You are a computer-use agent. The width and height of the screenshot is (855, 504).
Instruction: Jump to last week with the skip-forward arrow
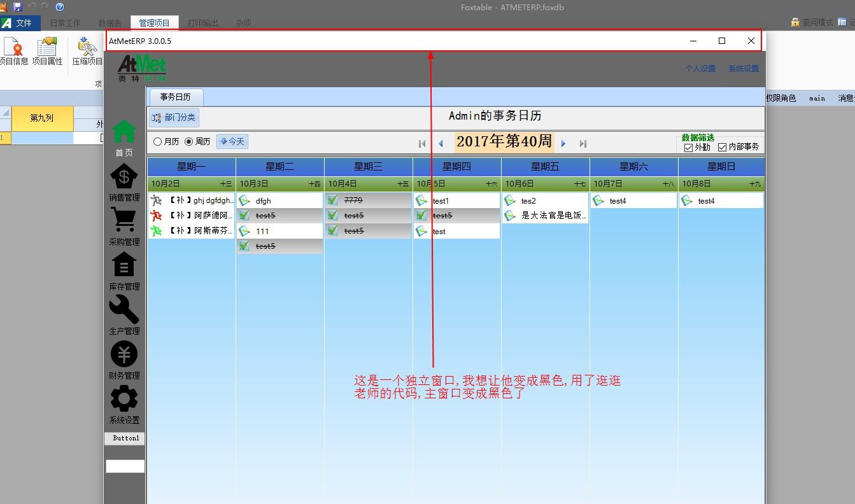point(583,143)
